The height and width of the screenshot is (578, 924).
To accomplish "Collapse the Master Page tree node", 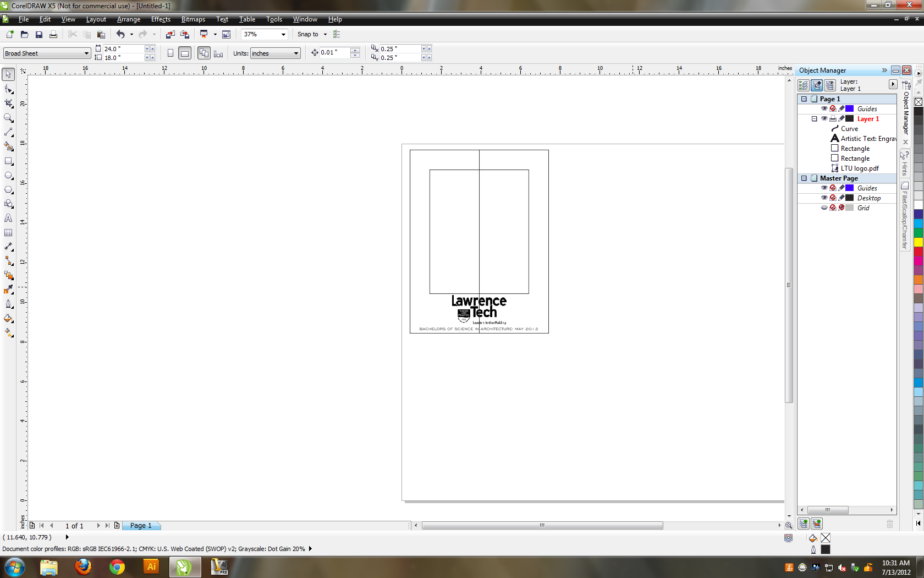I will pos(804,178).
